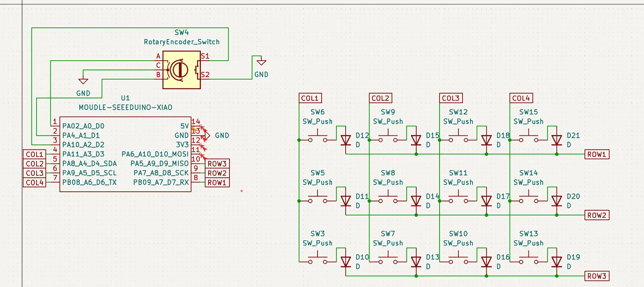Viewport: 644px width, 287px height.
Task: Click the PA6_A10_D10_MOSI pin name
Action: coord(155,154)
